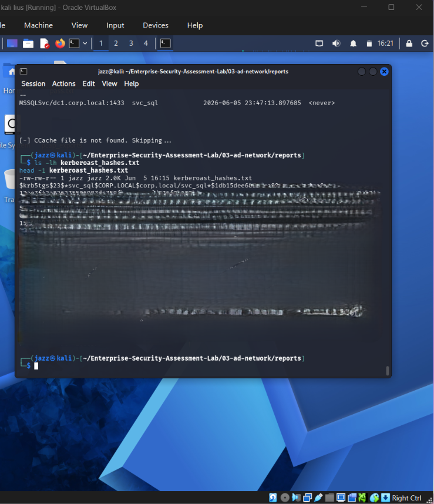Click the terminal prompt cursor block
Image resolution: width=434 pixels, height=504 pixels.
coord(36,366)
